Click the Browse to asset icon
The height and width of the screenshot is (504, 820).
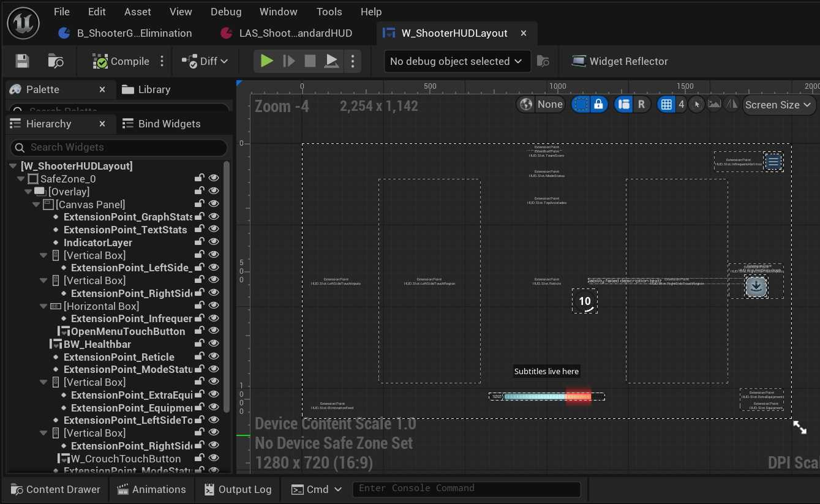[56, 61]
